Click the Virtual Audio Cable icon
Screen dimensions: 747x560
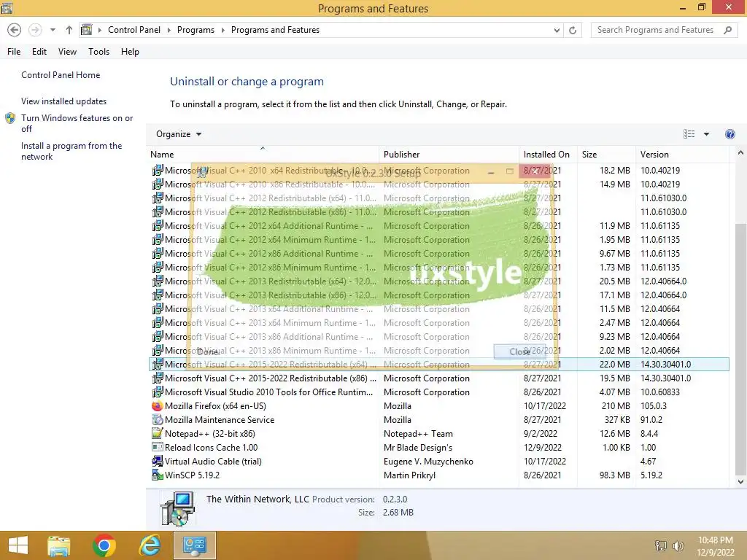click(x=158, y=462)
